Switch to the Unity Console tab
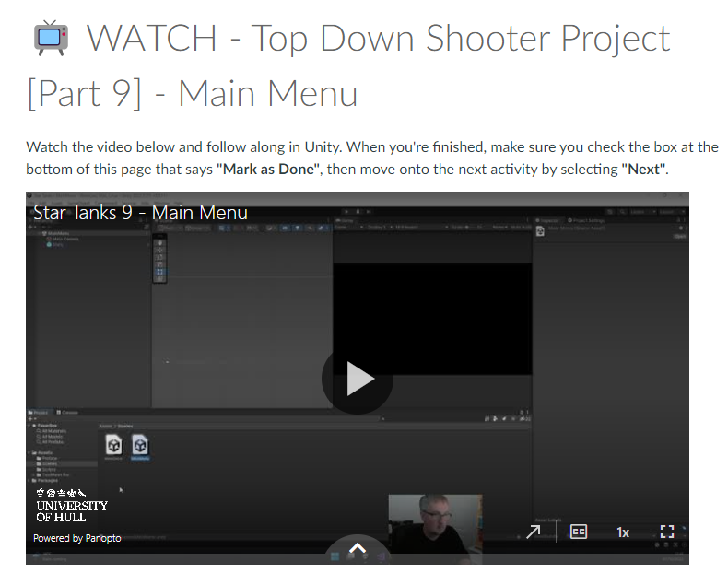The image size is (728, 573). click(70, 411)
